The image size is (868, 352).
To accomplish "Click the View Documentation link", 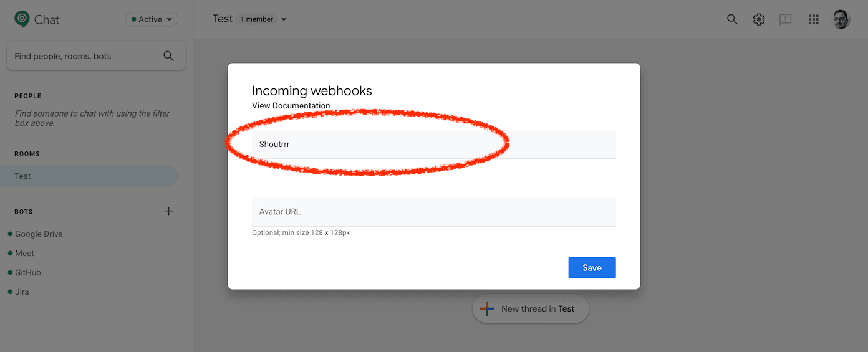I will tap(291, 106).
